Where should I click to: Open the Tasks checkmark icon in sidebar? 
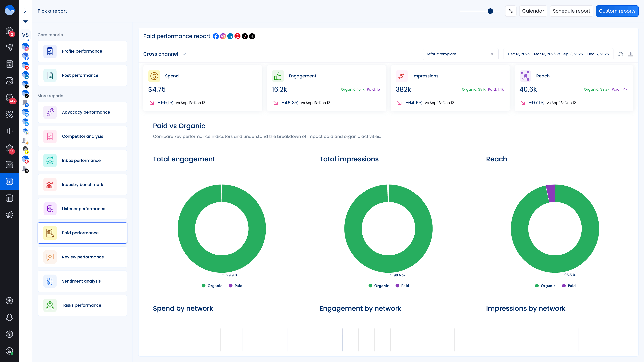coord(9,164)
